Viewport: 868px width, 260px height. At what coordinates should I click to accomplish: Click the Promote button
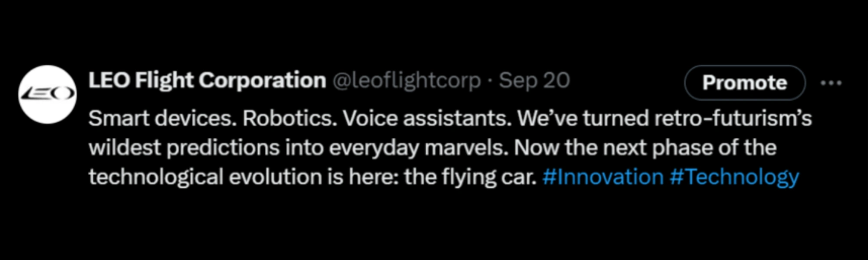coord(744,83)
